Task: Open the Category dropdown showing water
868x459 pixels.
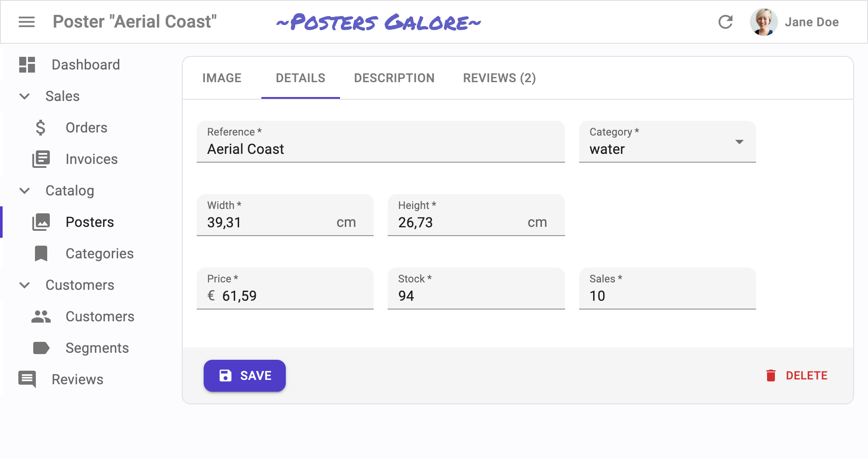Action: [667, 142]
